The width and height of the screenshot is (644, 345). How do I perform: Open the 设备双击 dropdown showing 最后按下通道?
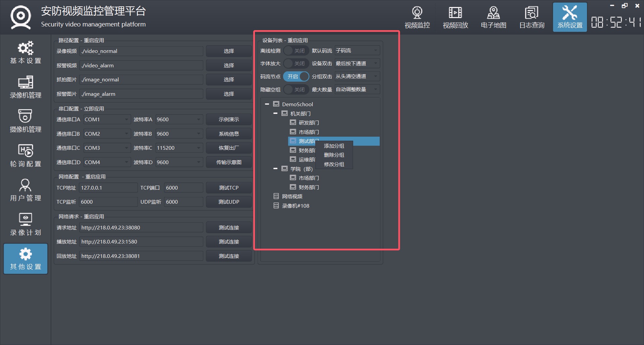pos(357,63)
